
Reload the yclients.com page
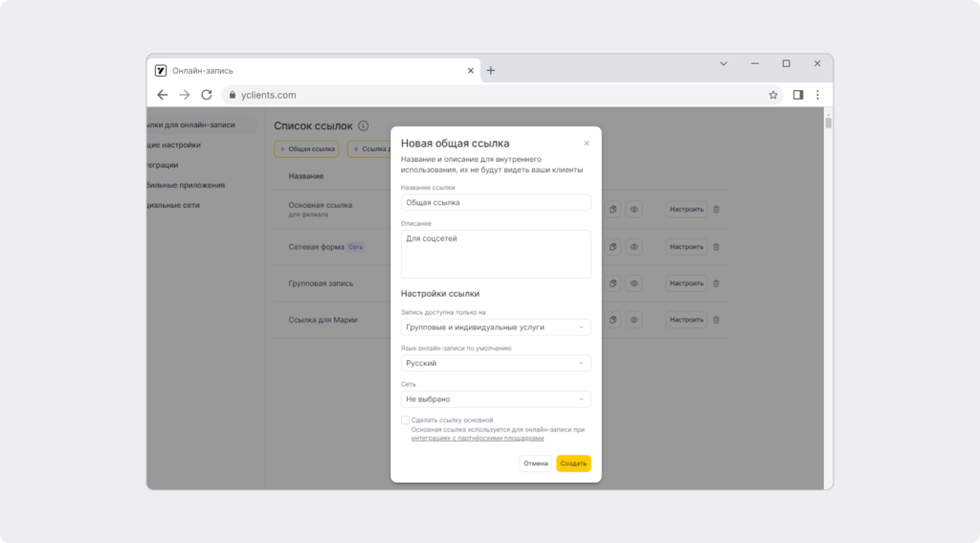coord(207,95)
